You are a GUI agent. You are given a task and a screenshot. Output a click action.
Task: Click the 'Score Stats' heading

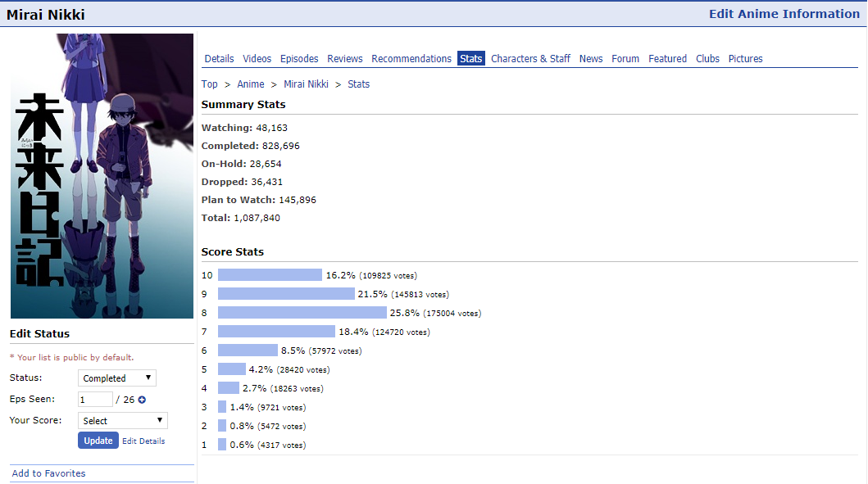[233, 251]
